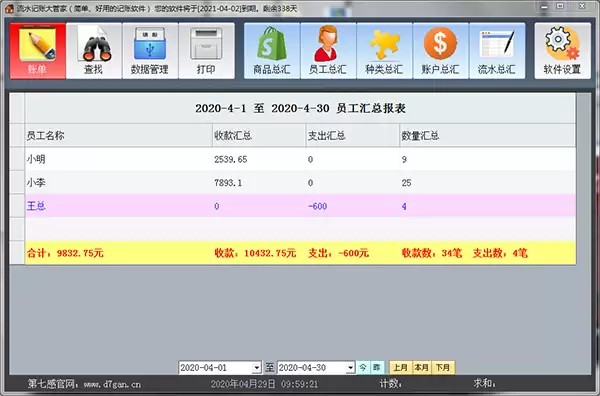
Task: Open the 账单 bill entry module
Action: [x=38, y=51]
